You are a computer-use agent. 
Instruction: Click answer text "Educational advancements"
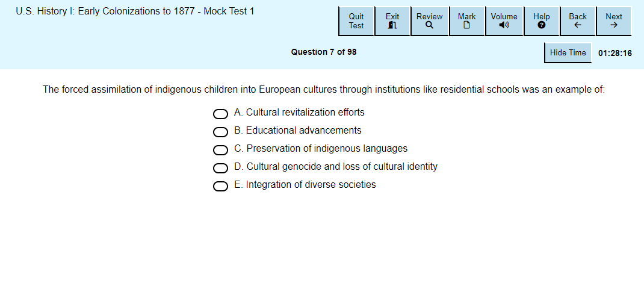point(304,131)
